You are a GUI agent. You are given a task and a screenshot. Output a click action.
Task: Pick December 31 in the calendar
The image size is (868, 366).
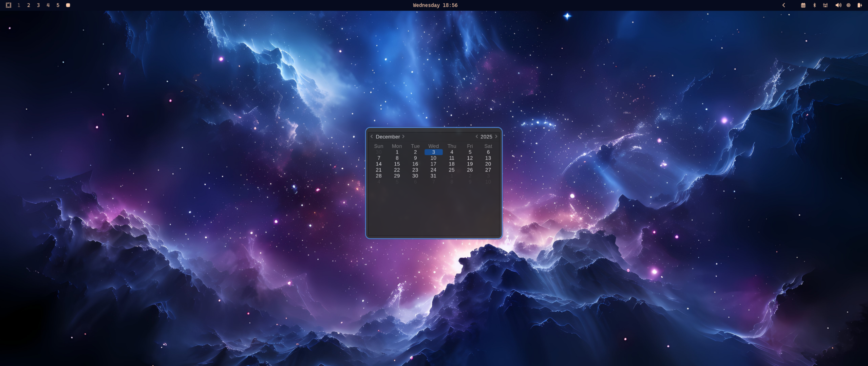pos(433,176)
